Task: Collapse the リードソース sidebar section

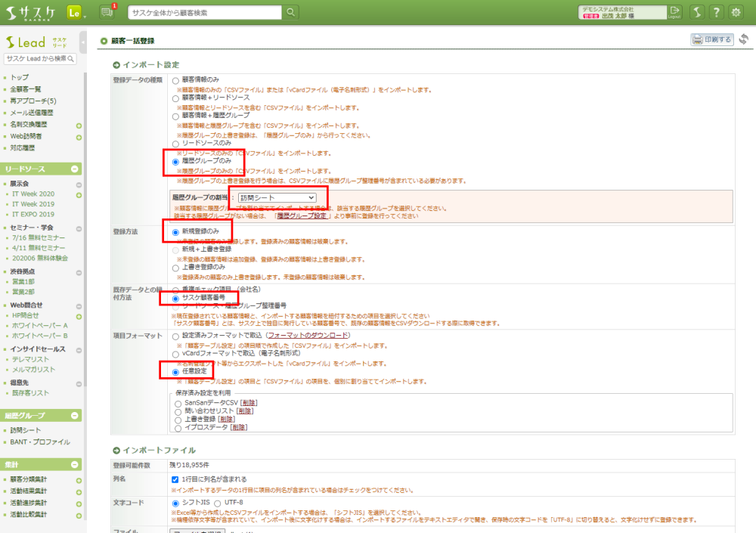Action: point(76,169)
